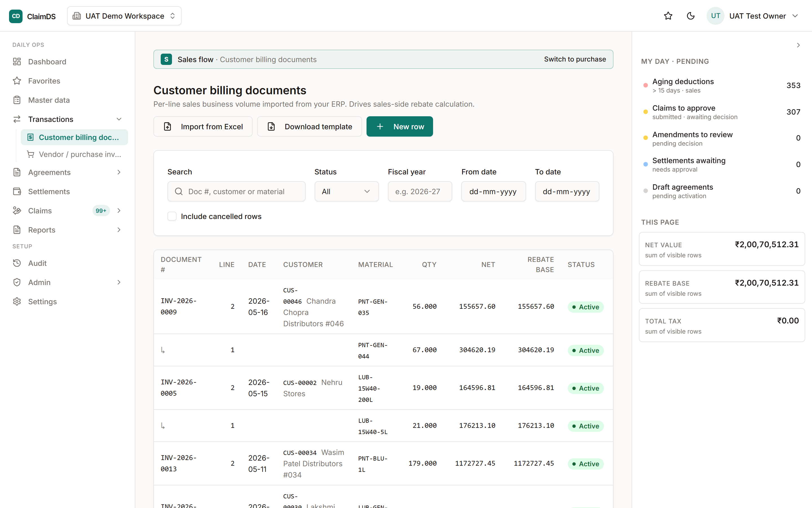Click the To date field
Screen dimensions: 812x508
click(567, 192)
